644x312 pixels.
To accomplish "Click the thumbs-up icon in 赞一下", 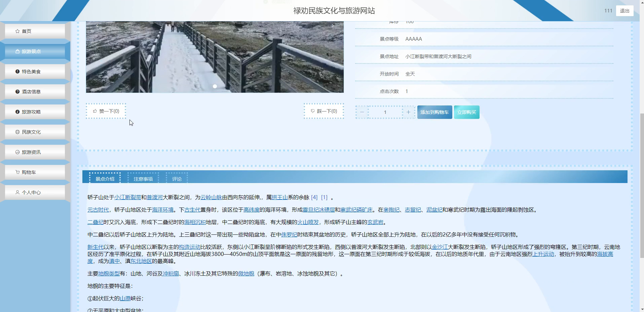I will pyautogui.click(x=95, y=111).
